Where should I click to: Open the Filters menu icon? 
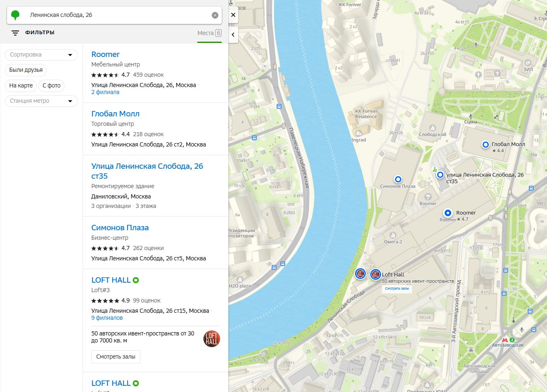(x=15, y=33)
